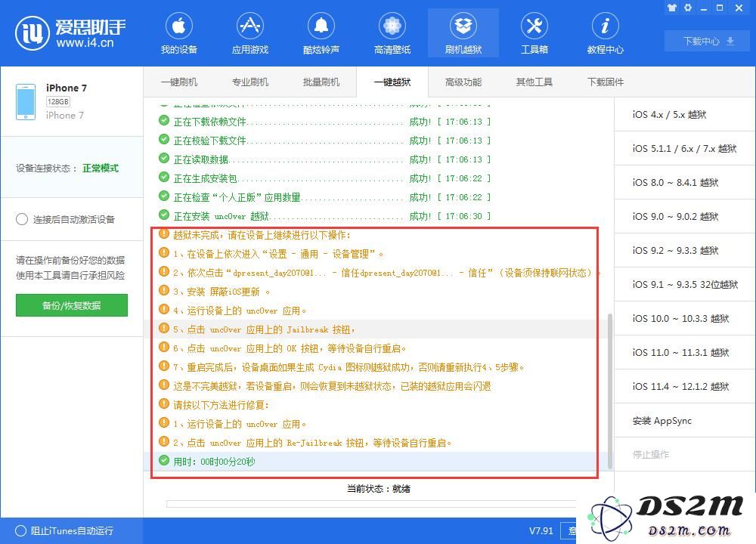Screen dimensions: 756x544
Task: Switch to 专业刷机 tab
Action: click(249, 82)
